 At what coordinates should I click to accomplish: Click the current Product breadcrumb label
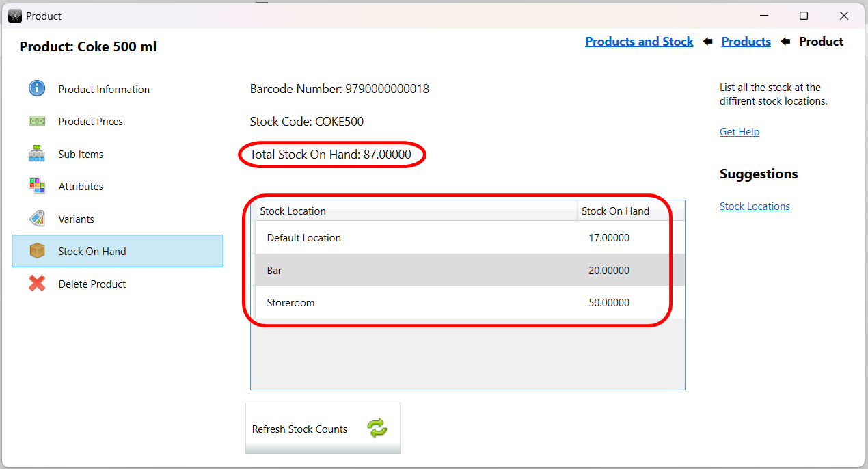(821, 42)
